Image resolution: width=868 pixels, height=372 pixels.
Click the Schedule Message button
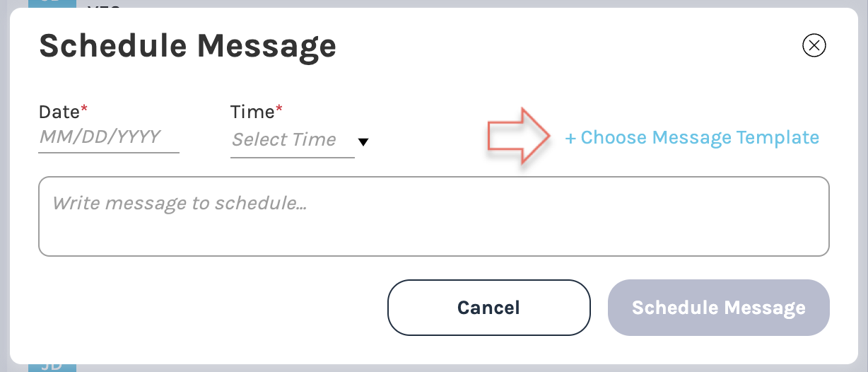tap(718, 308)
